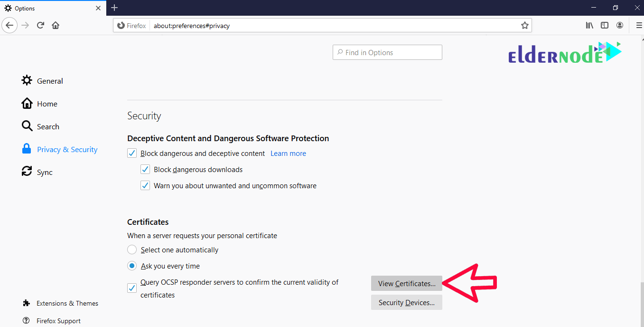Click the Home house icon in the sidebar
Image resolution: width=644 pixels, height=327 pixels.
(x=27, y=103)
